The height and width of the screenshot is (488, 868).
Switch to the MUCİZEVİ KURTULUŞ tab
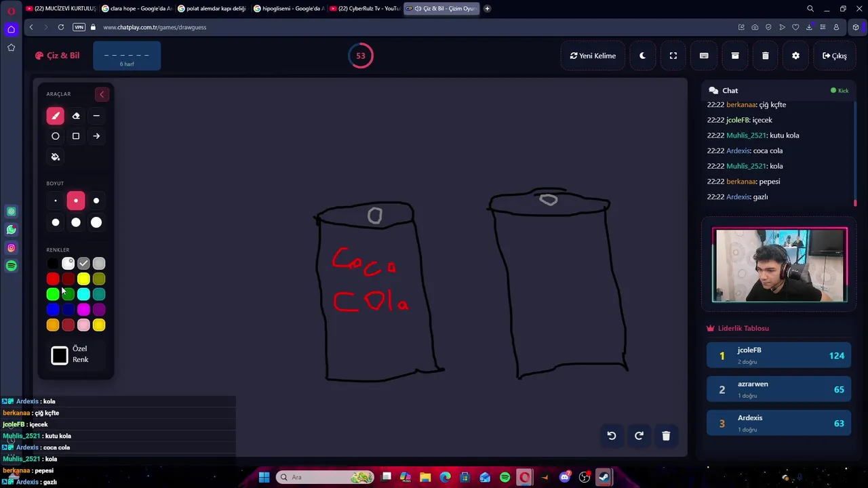[61, 9]
